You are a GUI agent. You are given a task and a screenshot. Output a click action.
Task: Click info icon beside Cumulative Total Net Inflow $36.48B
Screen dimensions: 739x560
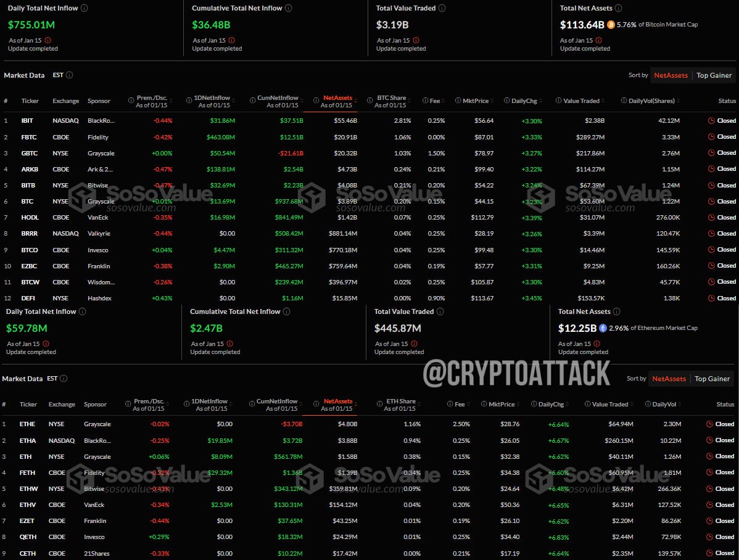click(x=289, y=8)
